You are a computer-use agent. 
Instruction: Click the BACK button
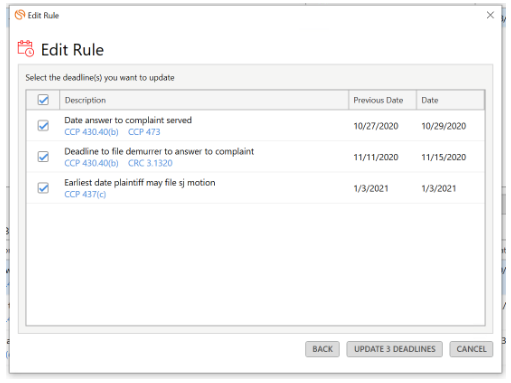[322, 349]
